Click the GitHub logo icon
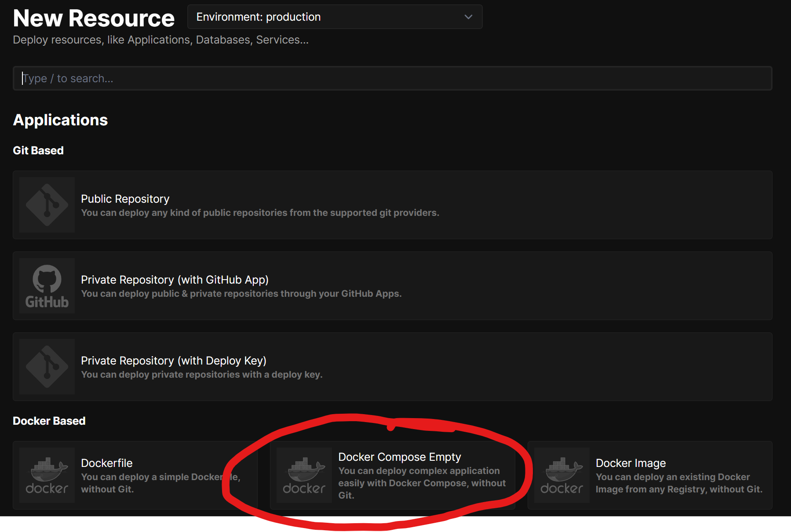The image size is (791, 532). 47,286
